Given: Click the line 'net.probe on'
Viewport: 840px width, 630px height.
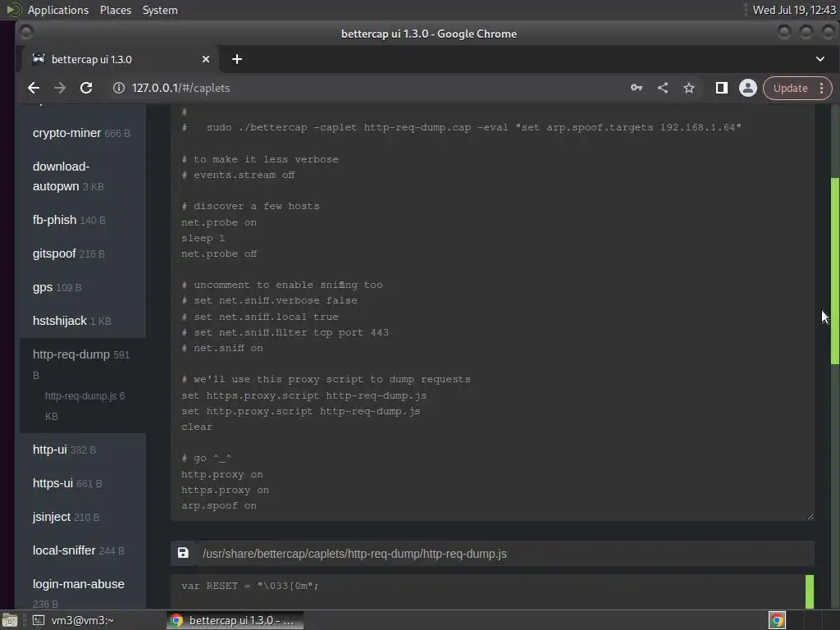Looking at the screenshot, I should coord(218,222).
